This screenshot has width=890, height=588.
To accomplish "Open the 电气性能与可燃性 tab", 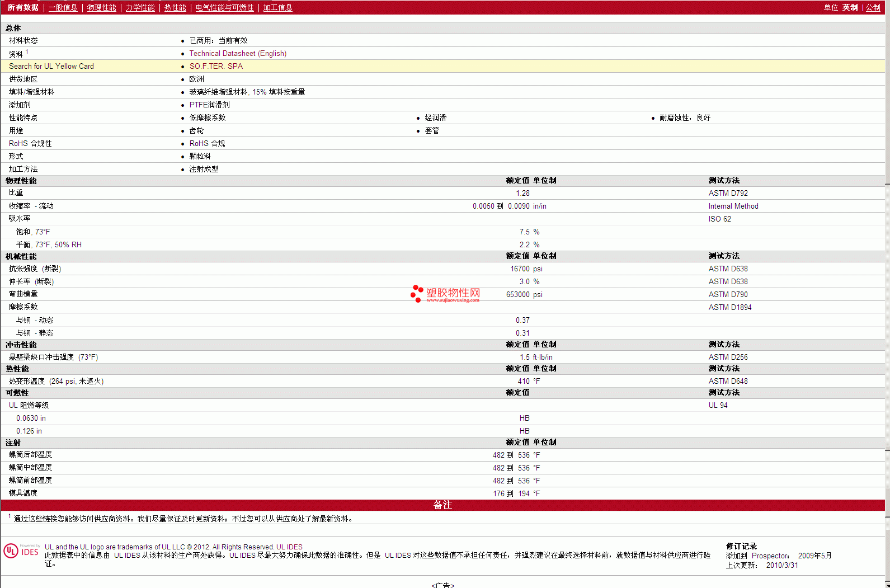I will pos(224,7).
